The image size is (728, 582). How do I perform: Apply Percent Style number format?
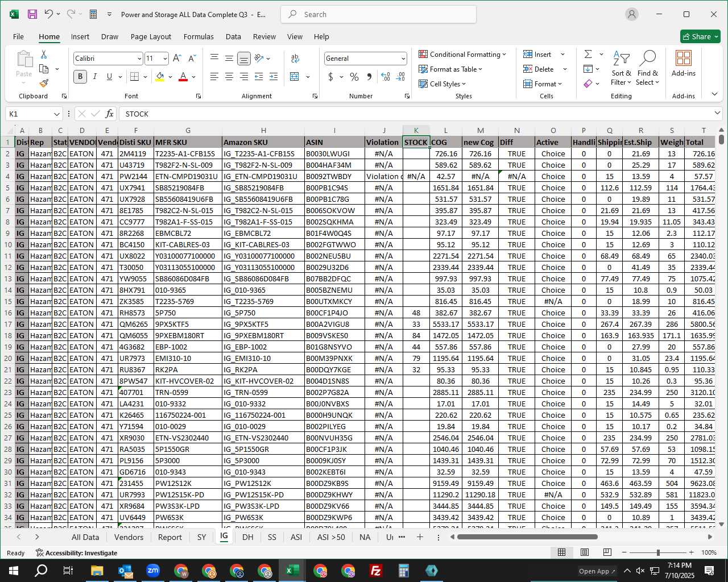[354, 77]
